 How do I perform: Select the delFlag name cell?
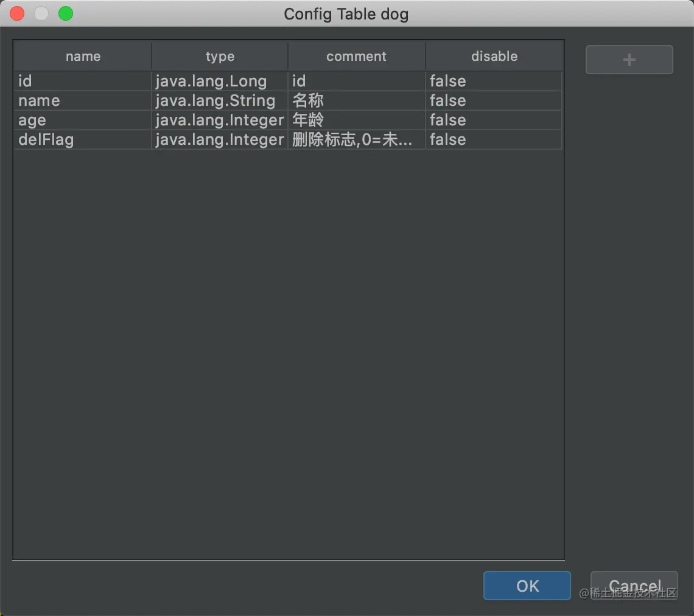(83, 139)
